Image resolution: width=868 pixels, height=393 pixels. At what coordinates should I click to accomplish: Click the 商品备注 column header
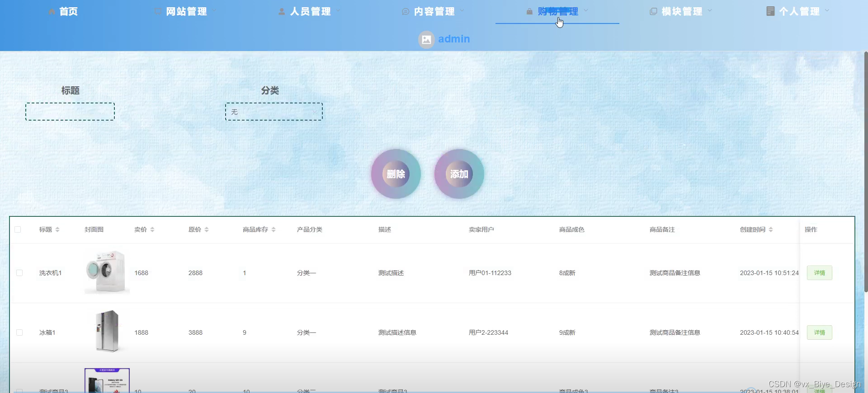pos(662,229)
